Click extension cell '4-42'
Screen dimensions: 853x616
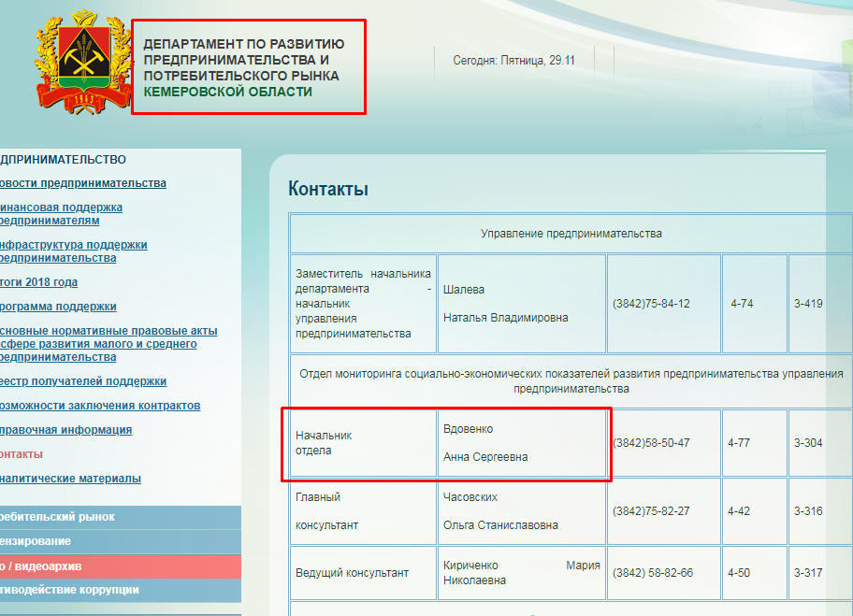point(755,511)
